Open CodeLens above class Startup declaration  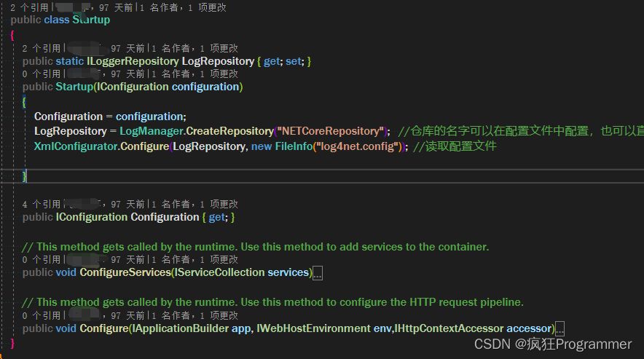[x=118, y=7]
